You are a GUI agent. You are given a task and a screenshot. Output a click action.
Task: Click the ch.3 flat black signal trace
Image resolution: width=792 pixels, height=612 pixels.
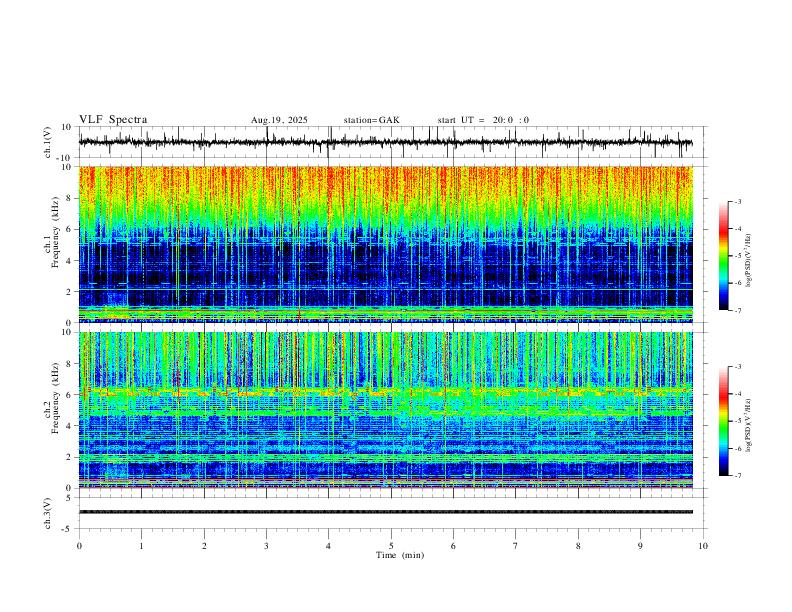coord(386,512)
